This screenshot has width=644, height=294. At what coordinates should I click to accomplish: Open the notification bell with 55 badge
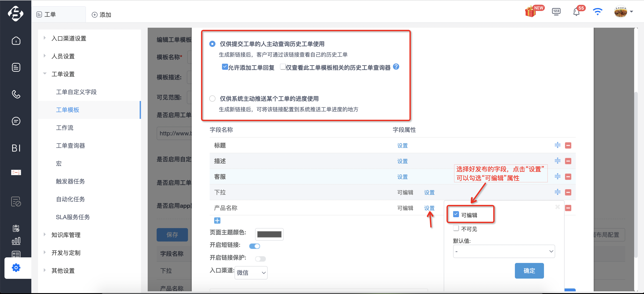coord(576,11)
